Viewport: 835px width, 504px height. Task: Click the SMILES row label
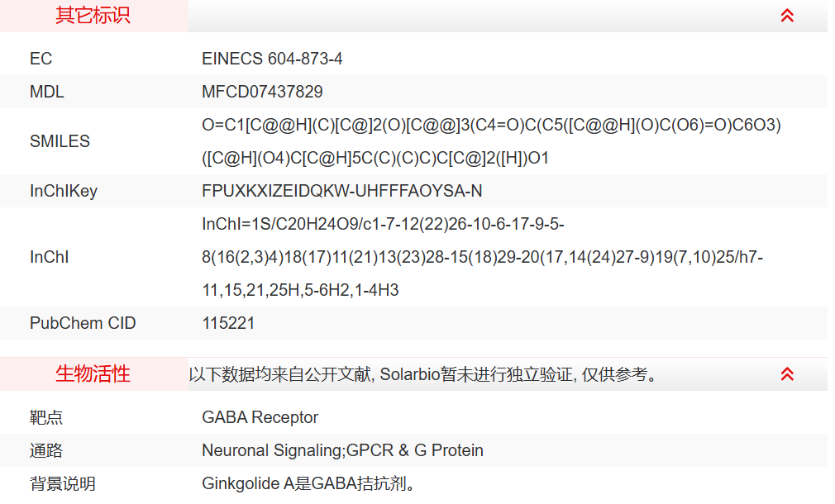[x=60, y=141]
